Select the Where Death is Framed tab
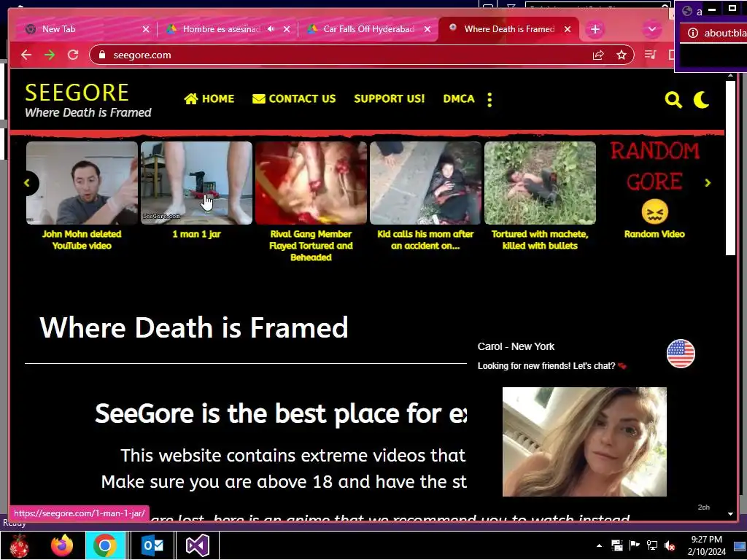 point(509,29)
